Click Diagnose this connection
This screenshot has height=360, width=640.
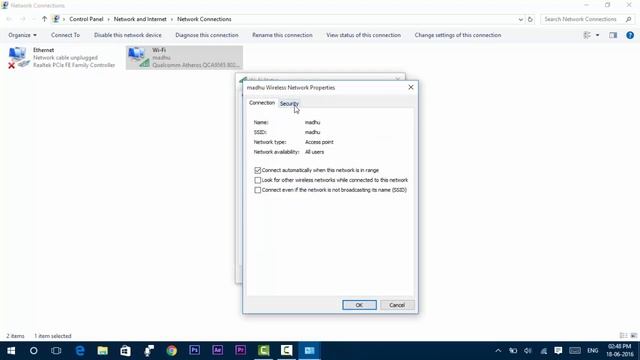[x=207, y=35]
